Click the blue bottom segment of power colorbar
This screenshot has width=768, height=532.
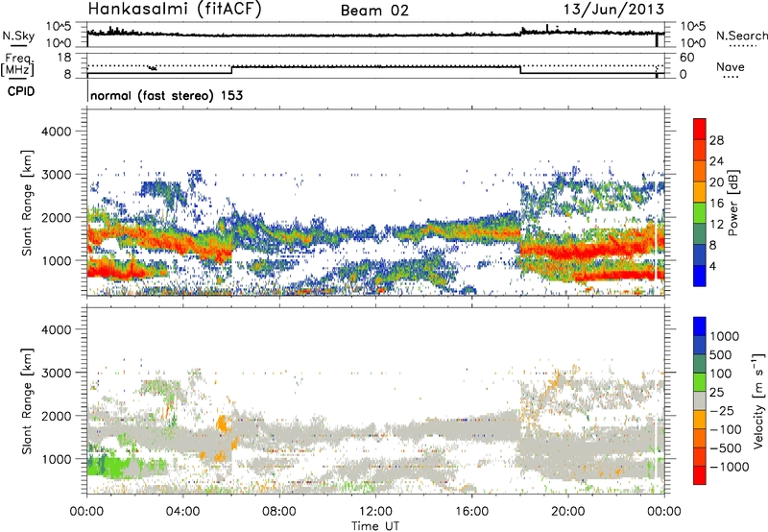pos(700,276)
